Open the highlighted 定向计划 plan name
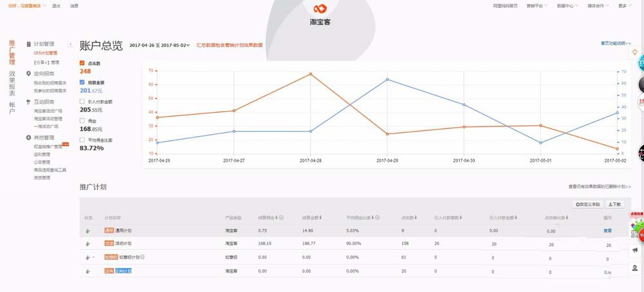The height and width of the screenshot is (292, 644). coord(123,271)
